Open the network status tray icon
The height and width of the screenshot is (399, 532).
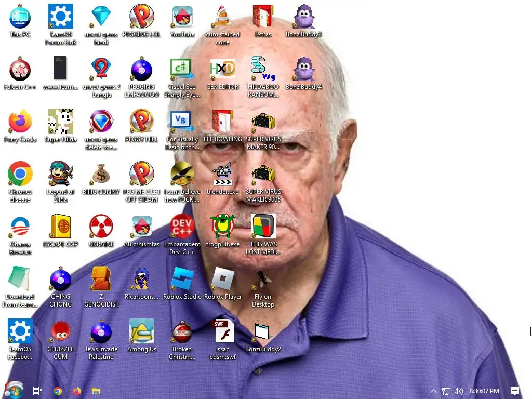pos(446,391)
